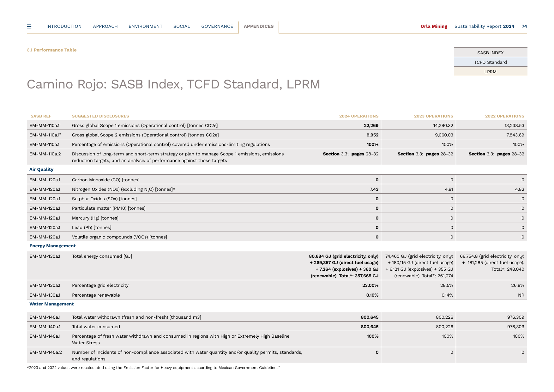Click the EM-MM-140a.2 reference cell
The height and width of the screenshot is (392, 554).
click(x=45, y=352)
